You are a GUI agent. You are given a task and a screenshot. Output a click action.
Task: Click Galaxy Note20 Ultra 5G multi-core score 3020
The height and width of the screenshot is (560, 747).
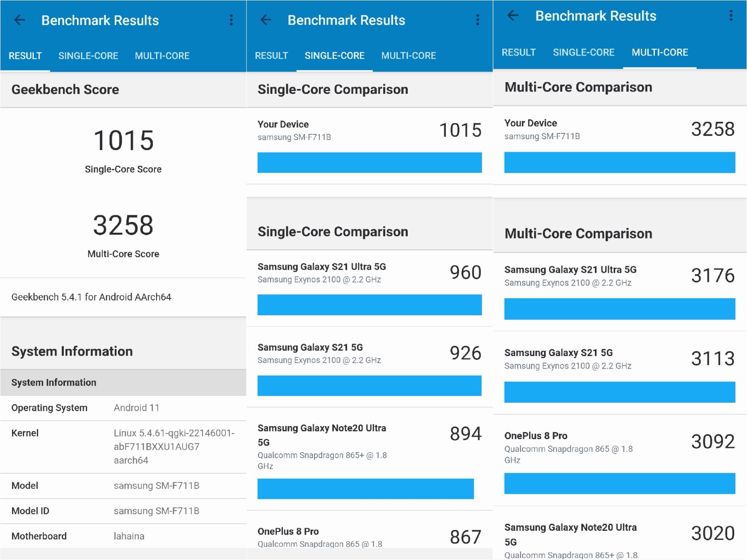point(713,533)
